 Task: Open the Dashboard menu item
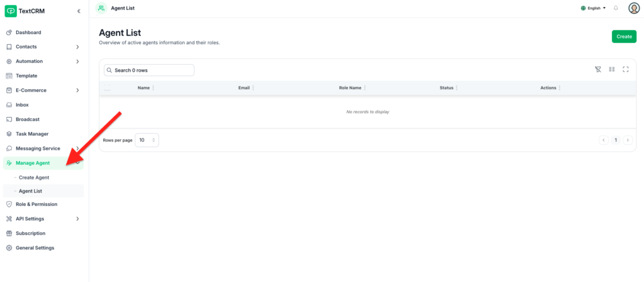pyautogui.click(x=28, y=33)
